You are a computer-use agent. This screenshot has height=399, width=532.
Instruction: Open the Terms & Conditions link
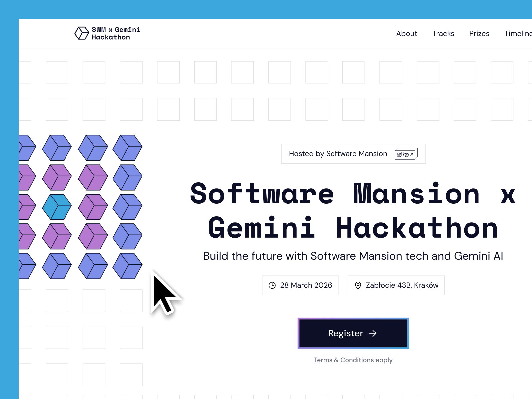(x=353, y=360)
